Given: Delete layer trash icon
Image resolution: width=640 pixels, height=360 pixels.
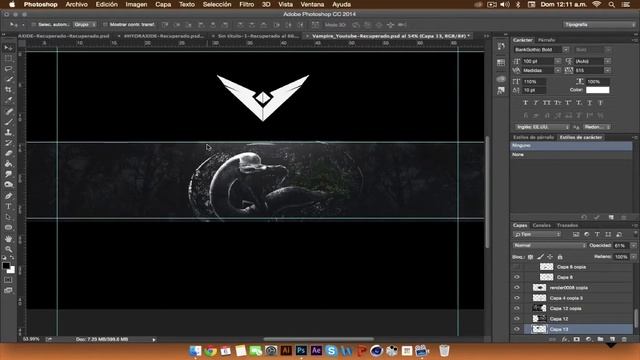Looking at the screenshot, I should tap(624, 339).
